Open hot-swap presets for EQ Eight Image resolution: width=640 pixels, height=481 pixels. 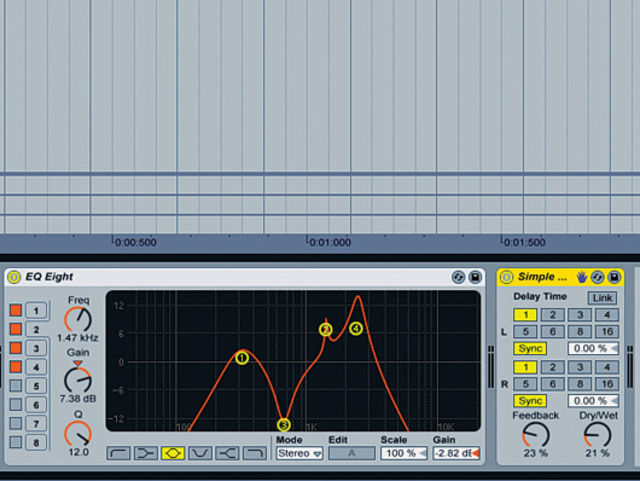click(458, 277)
